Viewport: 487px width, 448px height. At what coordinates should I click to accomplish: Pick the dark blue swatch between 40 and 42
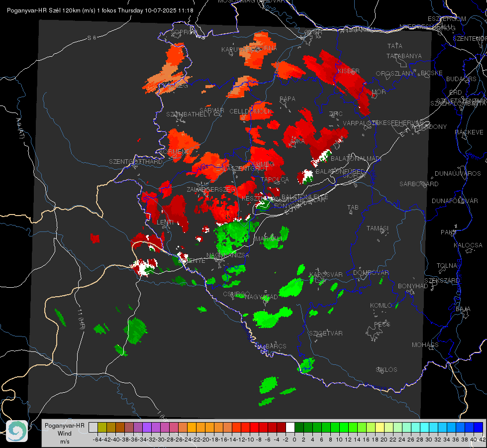pos(479,427)
